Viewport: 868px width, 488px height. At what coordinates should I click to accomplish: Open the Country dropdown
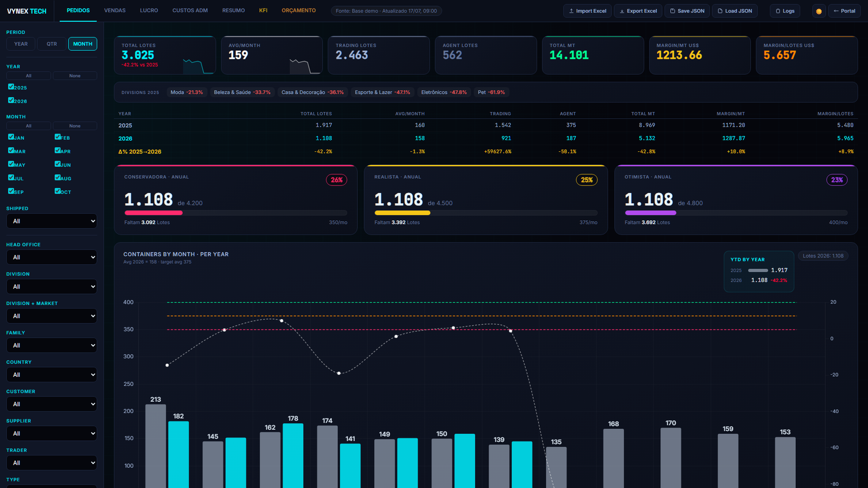click(52, 375)
